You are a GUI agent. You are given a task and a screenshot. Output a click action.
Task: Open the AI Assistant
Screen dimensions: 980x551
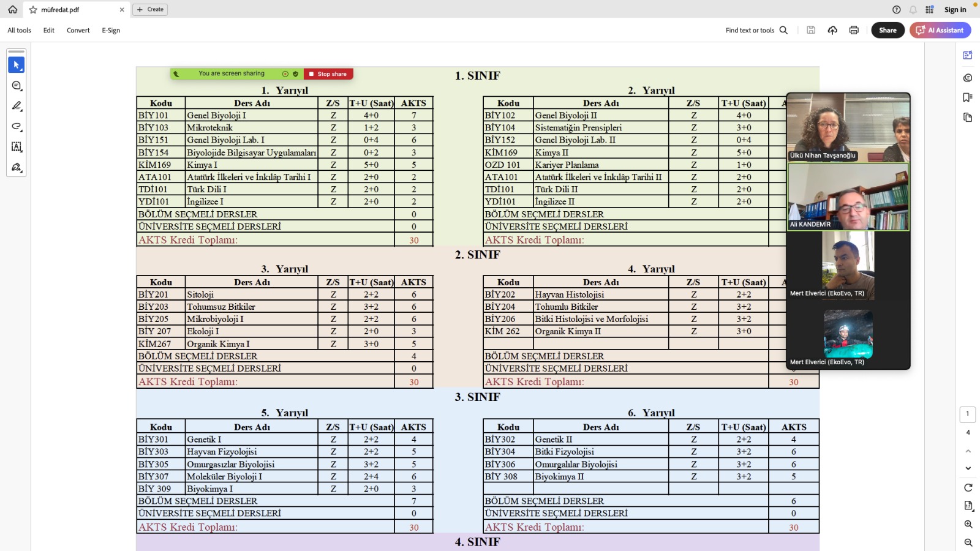(940, 30)
